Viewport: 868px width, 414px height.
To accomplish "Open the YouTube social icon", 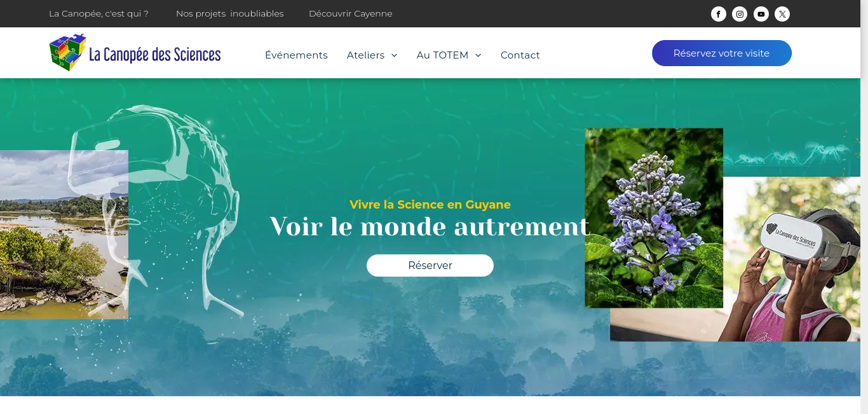I will (x=761, y=14).
